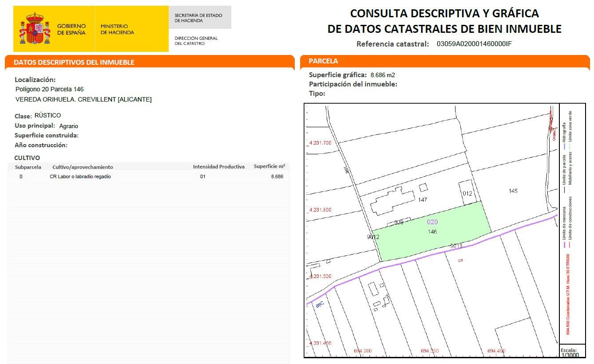594x364 pixels.
Task: Click the Clase value Rústico
Action: point(48,115)
